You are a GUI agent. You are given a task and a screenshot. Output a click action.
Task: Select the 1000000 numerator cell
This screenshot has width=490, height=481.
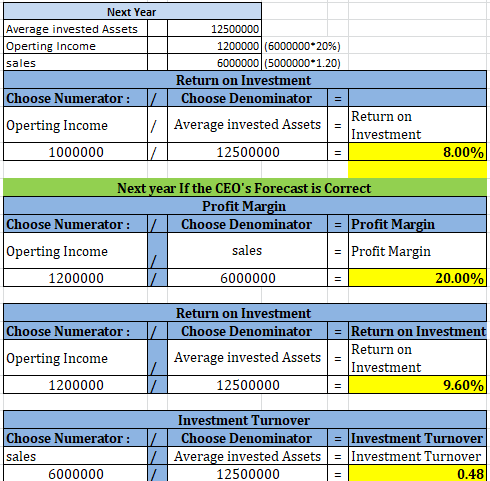[x=76, y=152]
